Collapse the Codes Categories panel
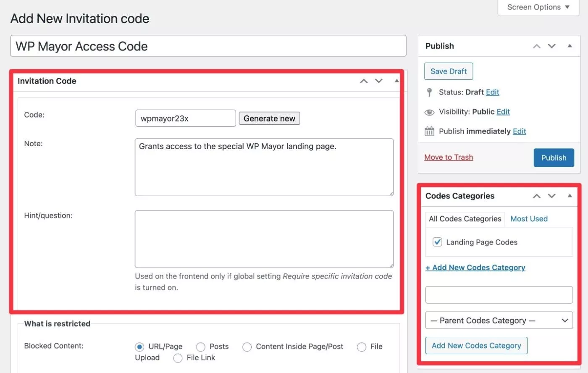The image size is (588, 373). point(570,196)
